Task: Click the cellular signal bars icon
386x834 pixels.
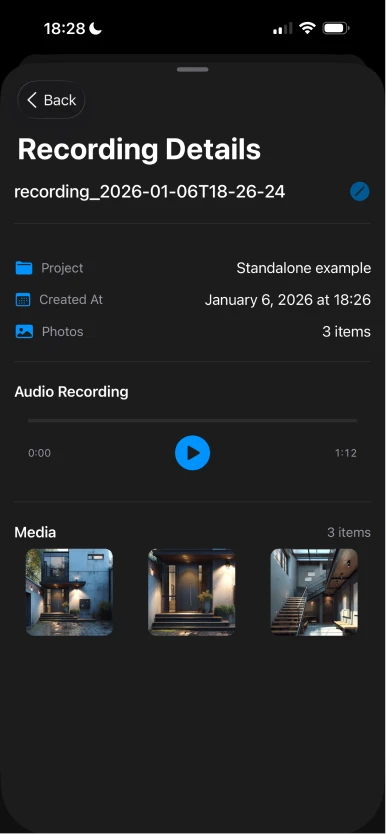Action: tap(283, 29)
